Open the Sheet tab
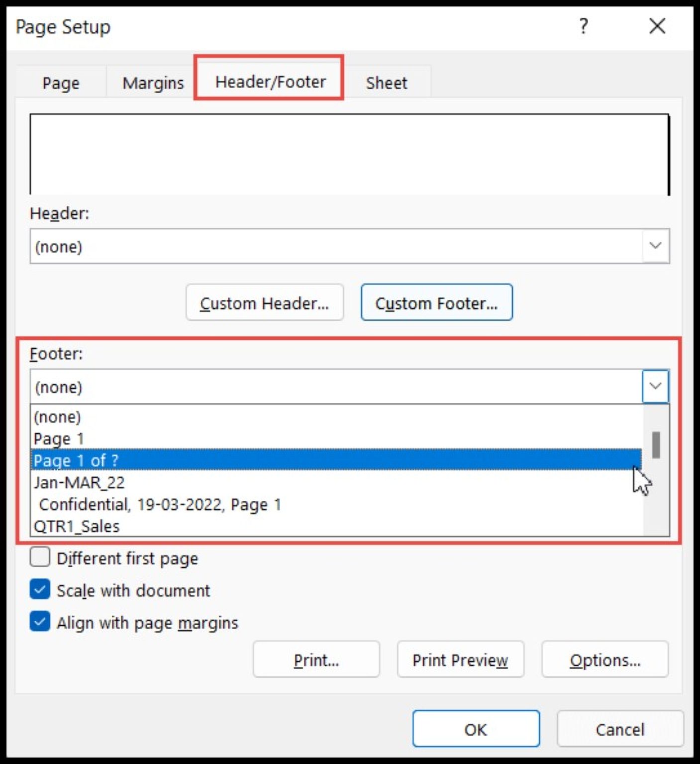 [386, 83]
